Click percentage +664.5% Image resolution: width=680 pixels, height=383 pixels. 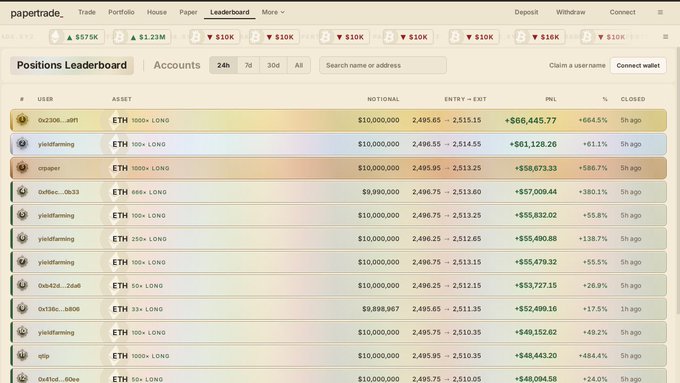click(593, 120)
